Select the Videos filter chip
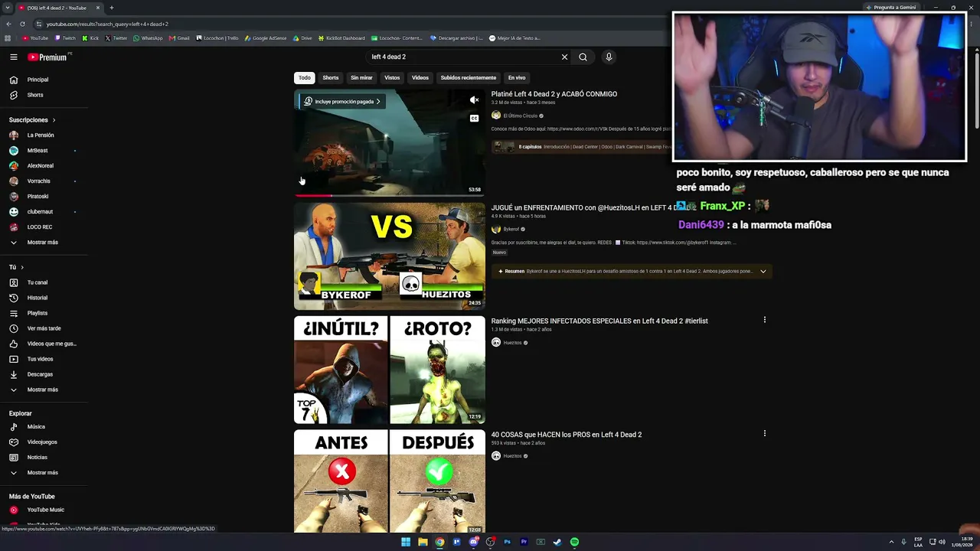980x551 pixels. 420,77
